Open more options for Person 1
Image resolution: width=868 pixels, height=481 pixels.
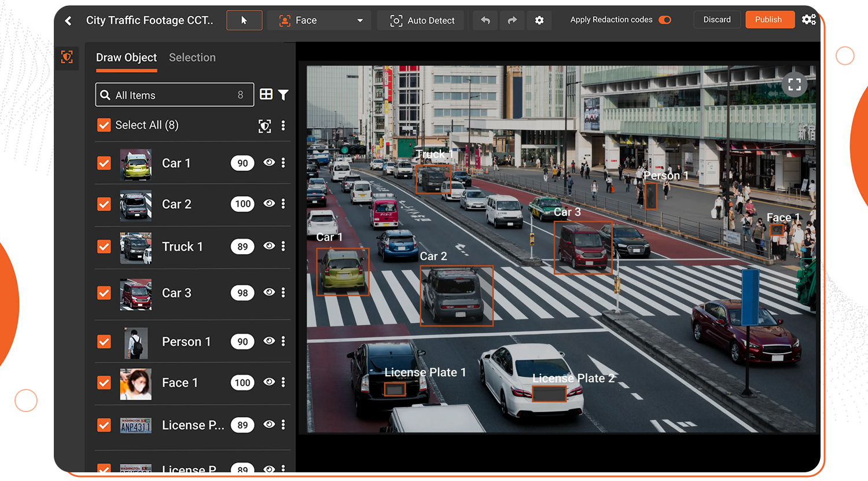point(283,341)
